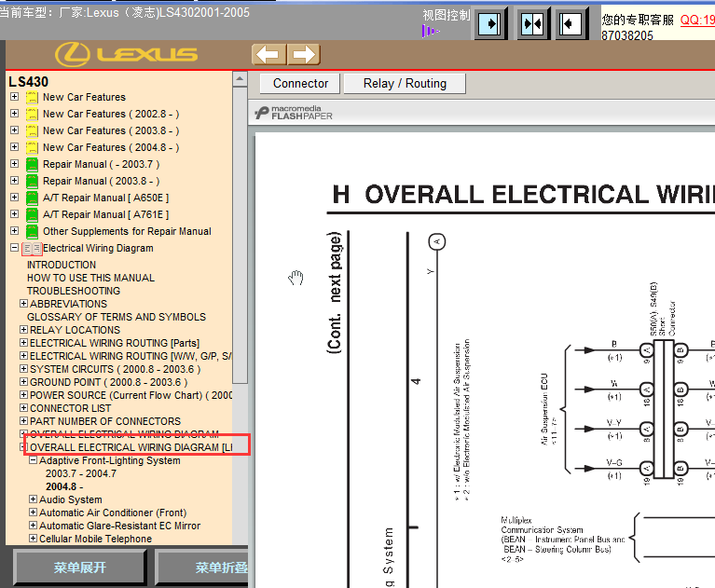
Task: Click yellow icon for New Car Features (2003.8 -)
Action: point(32,130)
